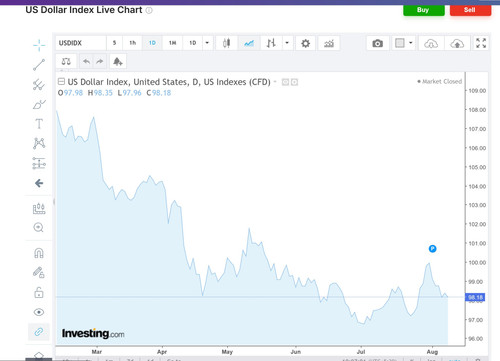This screenshot has width=500, height=361.
Task: Toggle lock all drawing tools
Action: (x=39, y=292)
